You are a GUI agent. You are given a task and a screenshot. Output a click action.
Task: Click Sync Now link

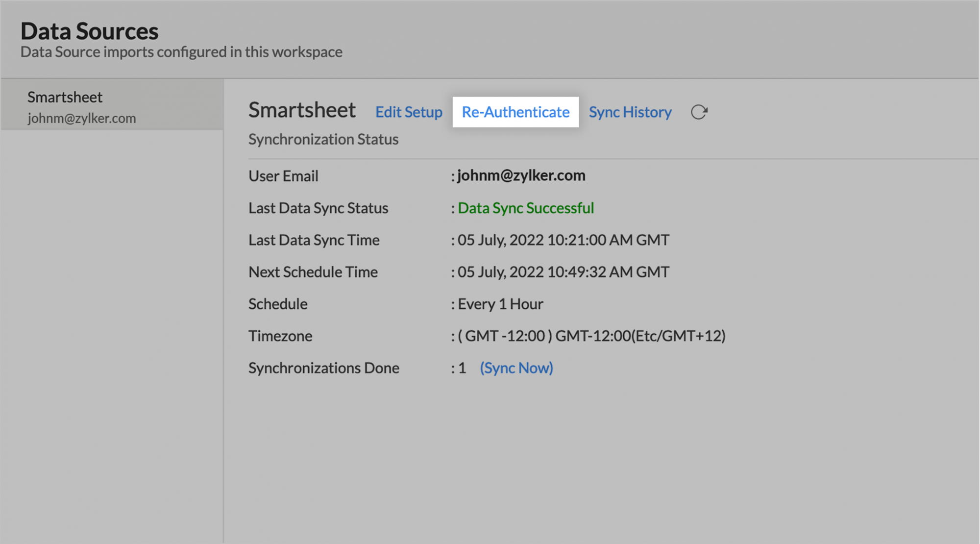(x=516, y=368)
